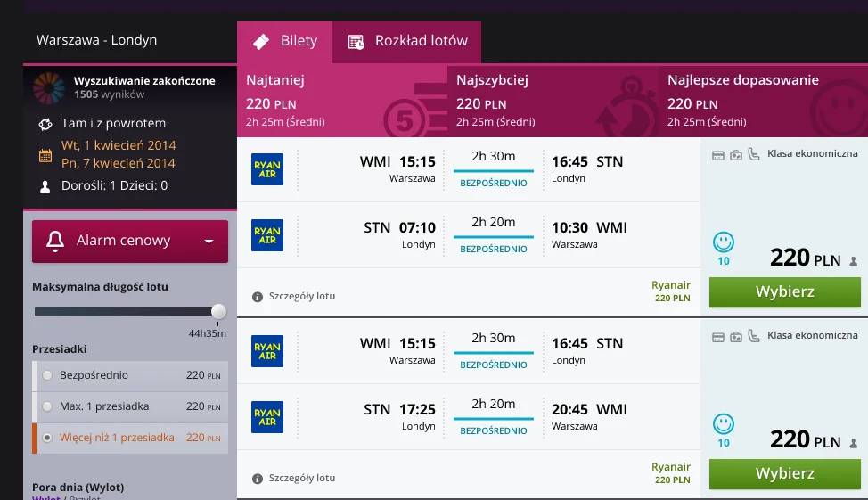This screenshot has height=500, width=868.
Task: Click the calendar icon beside travel dates
Action: click(45, 156)
